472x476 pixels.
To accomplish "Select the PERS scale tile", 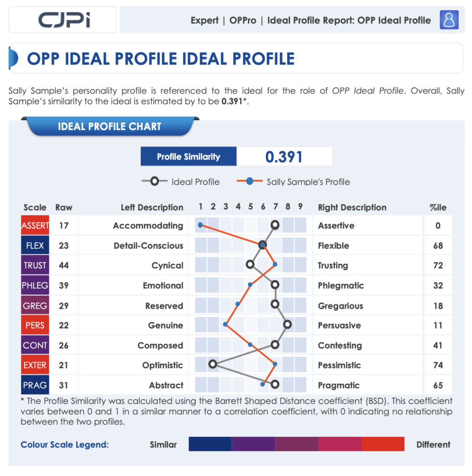I will click(x=35, y=325).
